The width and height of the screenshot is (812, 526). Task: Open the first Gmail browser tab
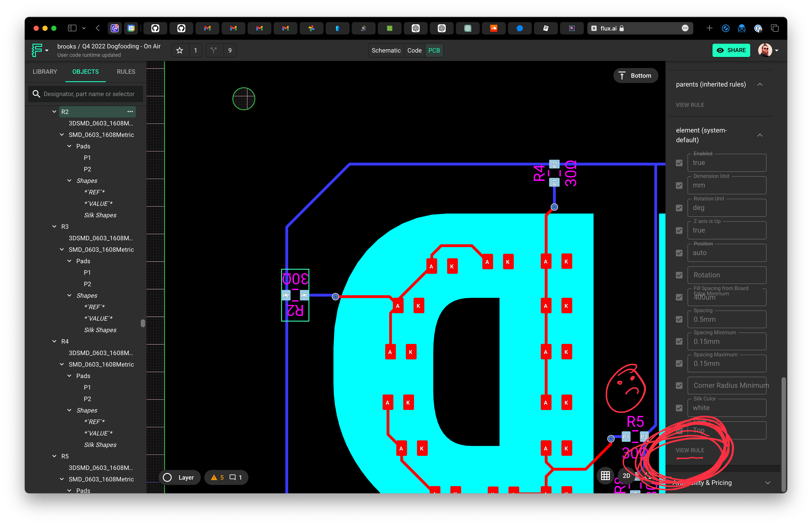point(207,28)
